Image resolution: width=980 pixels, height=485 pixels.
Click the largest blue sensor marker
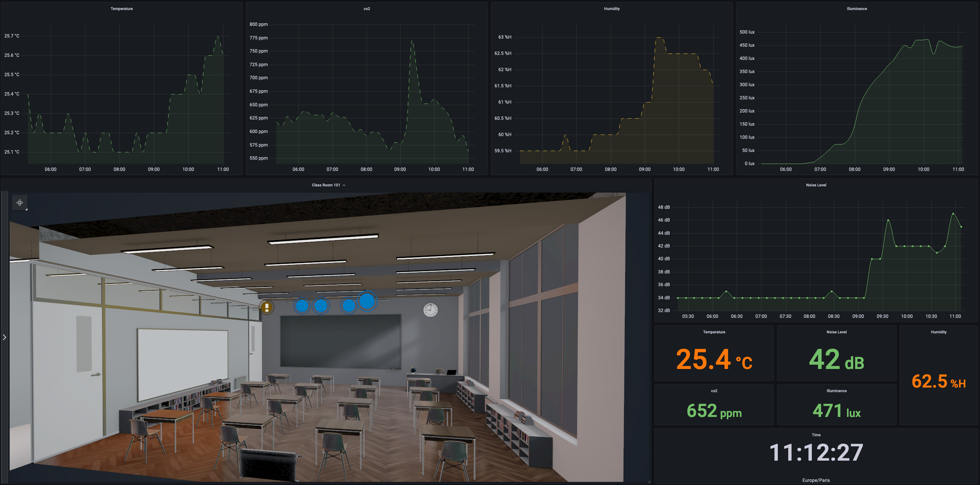tap(367, 301)
